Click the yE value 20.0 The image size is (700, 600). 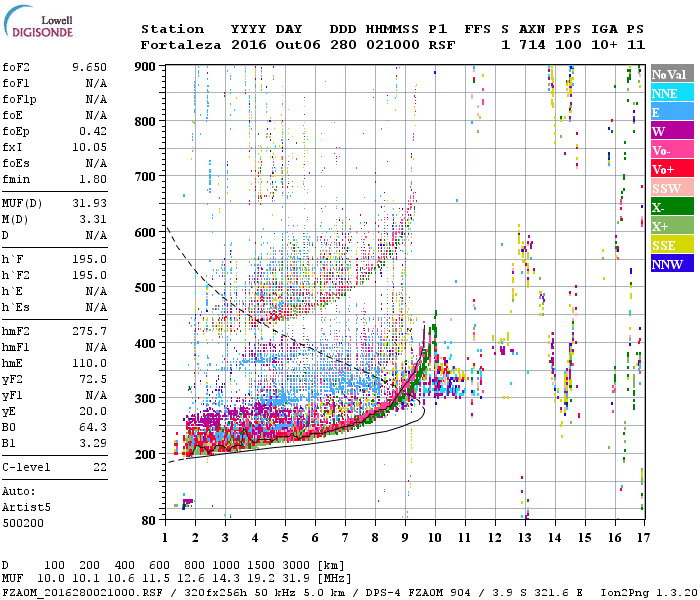pyautogui.click(x=93, y=412)
